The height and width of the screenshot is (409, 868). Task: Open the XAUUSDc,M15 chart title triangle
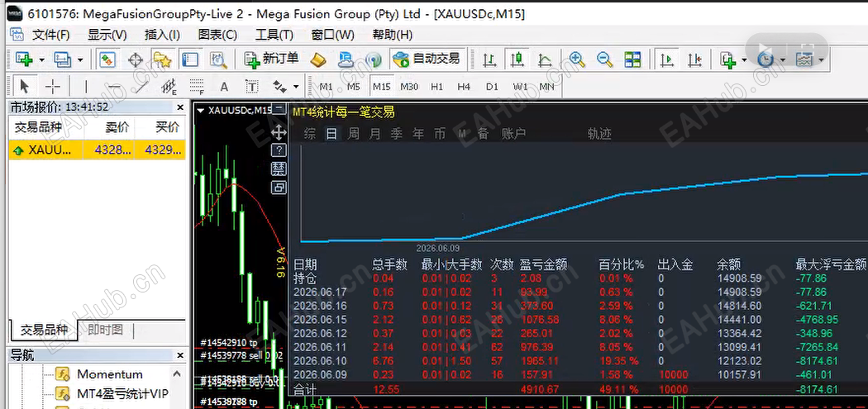201,110
